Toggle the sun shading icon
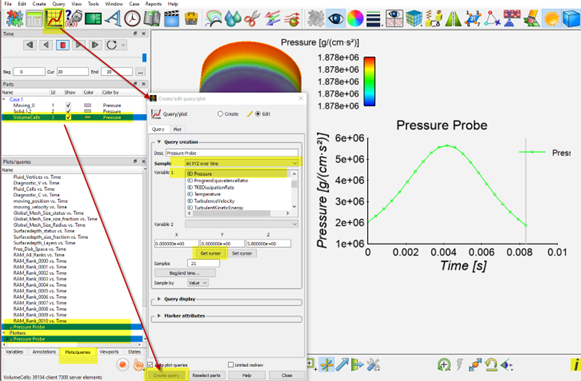Image resolution: width=581 pixels, height=381 pixels. 551,18
